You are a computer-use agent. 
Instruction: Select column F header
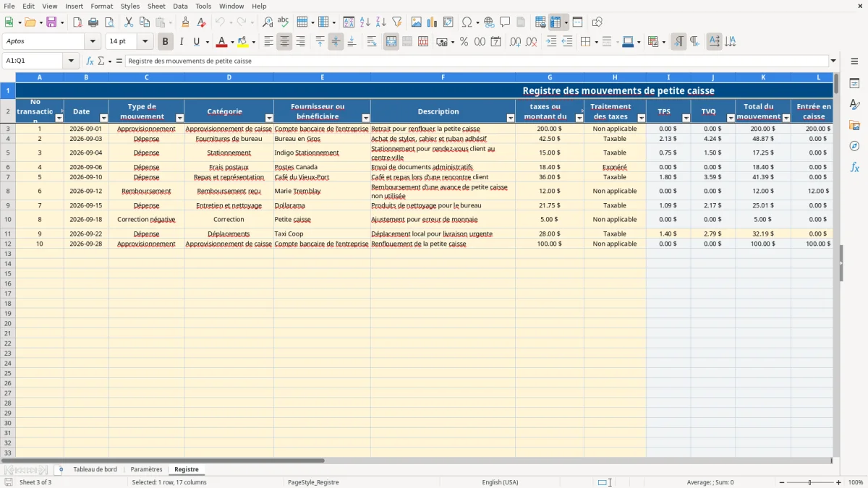(x=443, y=77)
